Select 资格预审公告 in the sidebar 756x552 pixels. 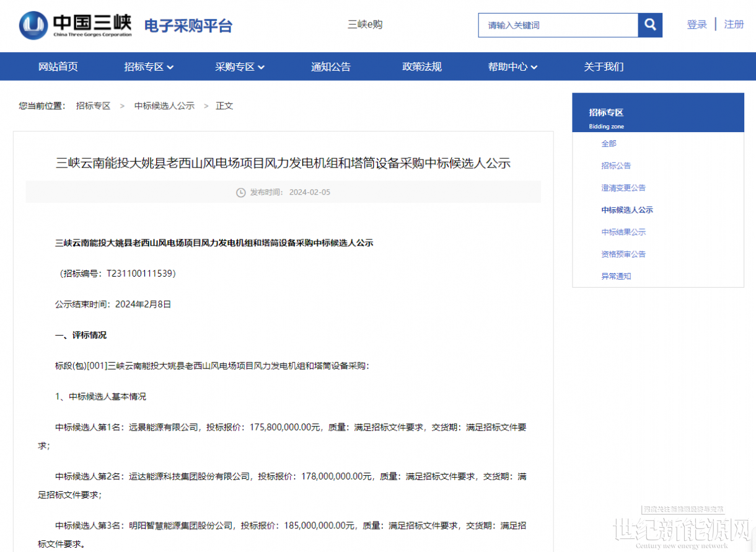point(623,254)
